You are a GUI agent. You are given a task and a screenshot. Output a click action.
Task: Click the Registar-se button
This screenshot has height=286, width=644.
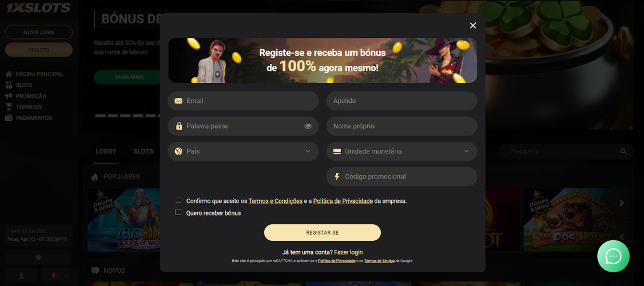point(323,233)
